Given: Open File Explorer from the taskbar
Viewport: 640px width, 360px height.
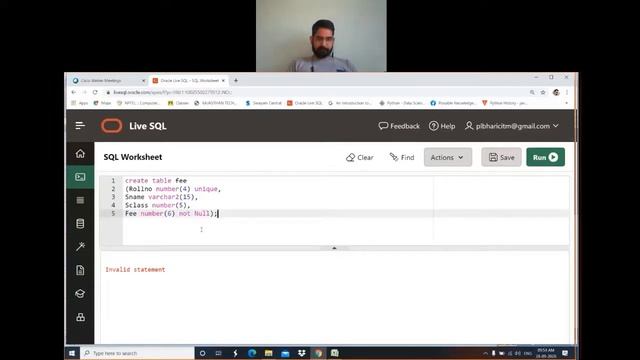Looking at the screenshot, I should tap(269, 353).
